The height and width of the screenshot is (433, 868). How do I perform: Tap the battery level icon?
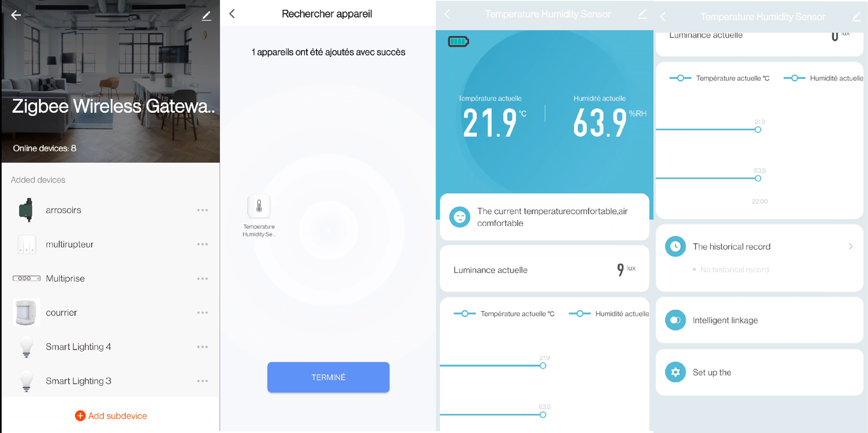pyautogui.click(x=458, y=41)
